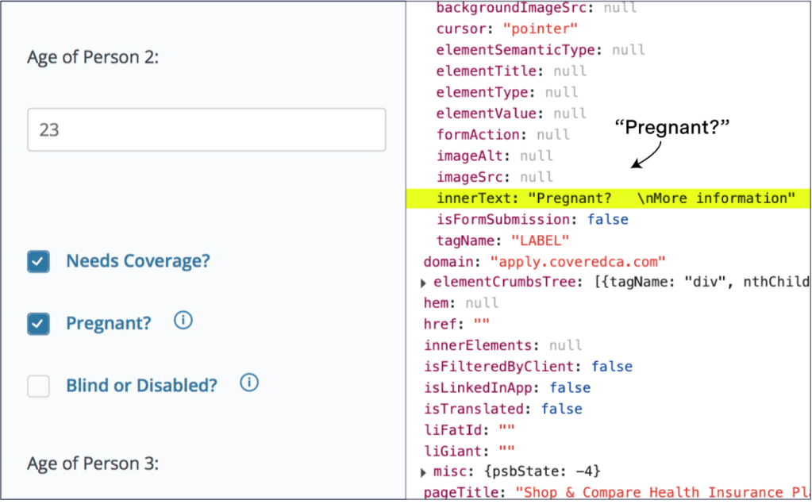Click the "Needs Coverage?" label text

[x=137, y=261]
